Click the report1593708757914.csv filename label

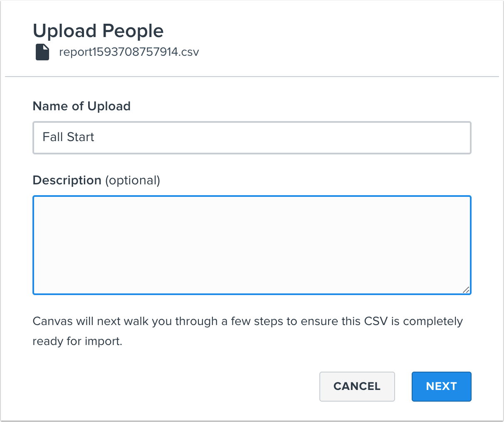point(129,52)
